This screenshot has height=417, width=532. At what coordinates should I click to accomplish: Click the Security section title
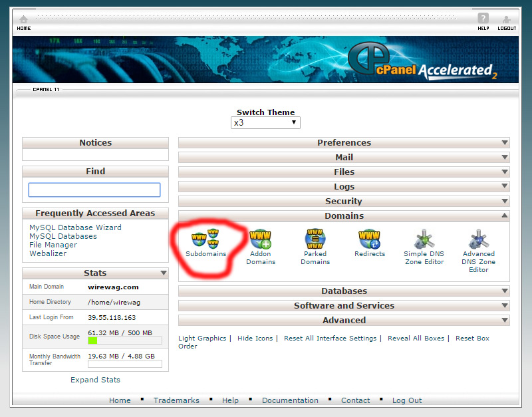coord(344,201)
